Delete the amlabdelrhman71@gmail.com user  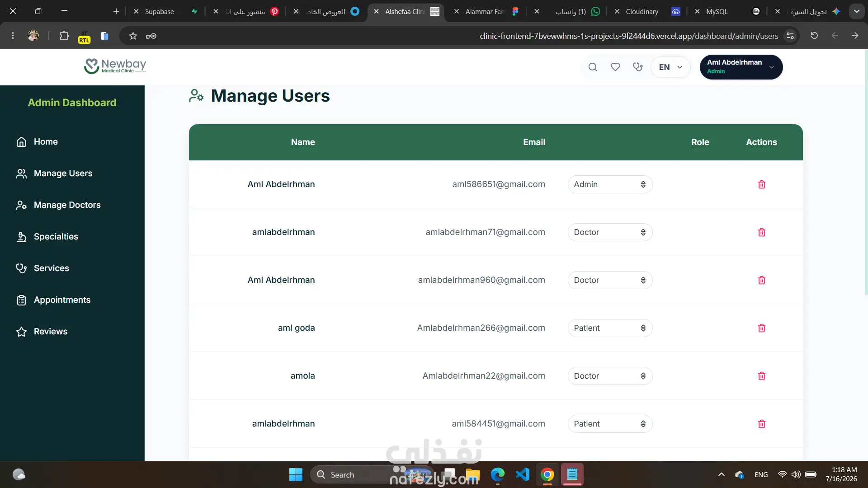point(761,232)
